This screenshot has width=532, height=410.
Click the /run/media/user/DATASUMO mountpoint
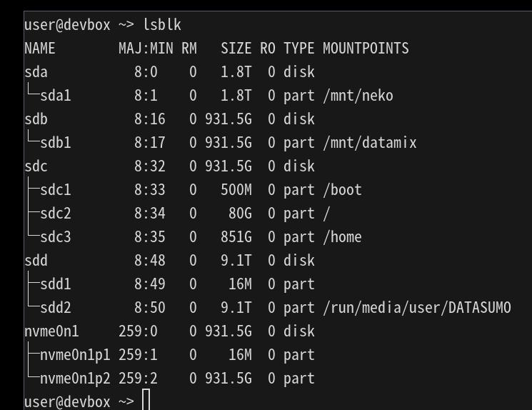(417, 308)
